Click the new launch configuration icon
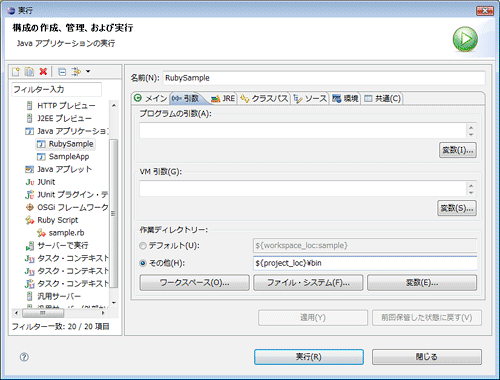This screenshot has width=500, height=380. [16, 71]
